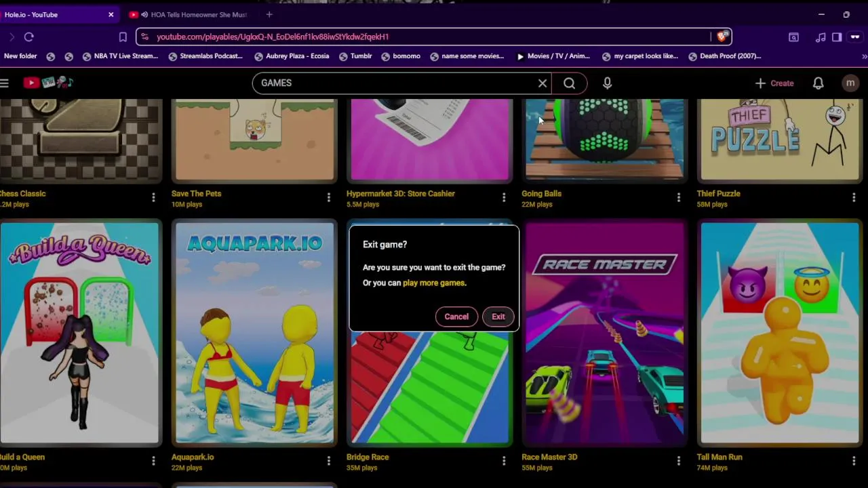Open NBA TV Live Stream bookmark
Screen dimensions: 868x488
pos(120,56)
